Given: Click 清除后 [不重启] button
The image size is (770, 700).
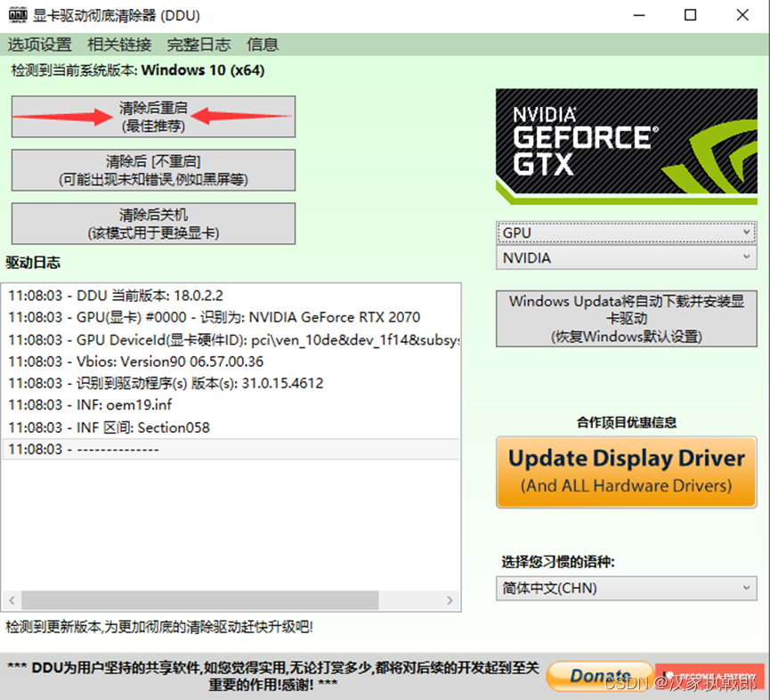Looking at the screenshot, I should 153,170.
